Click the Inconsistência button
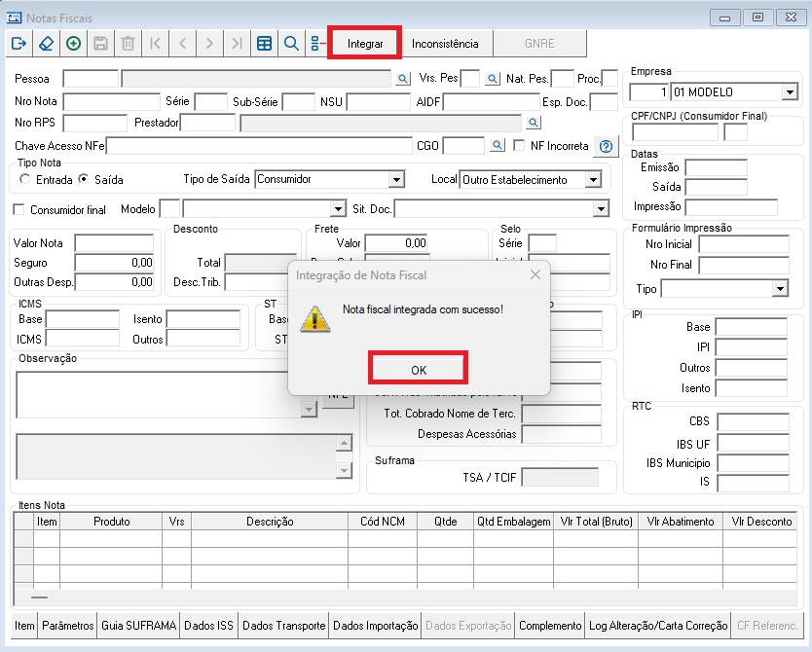The height and width of the screenshot is (652, 812). pos(445,44)
